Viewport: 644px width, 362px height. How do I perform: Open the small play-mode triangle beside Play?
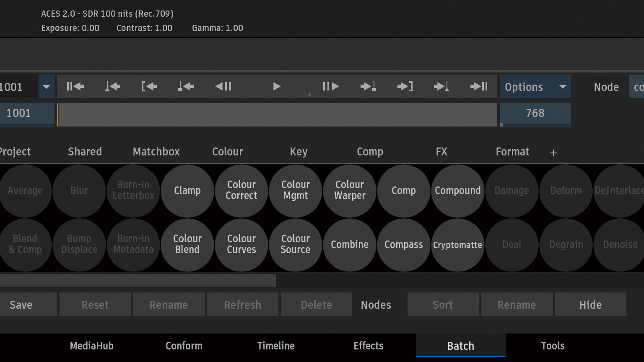click(309, 94)
